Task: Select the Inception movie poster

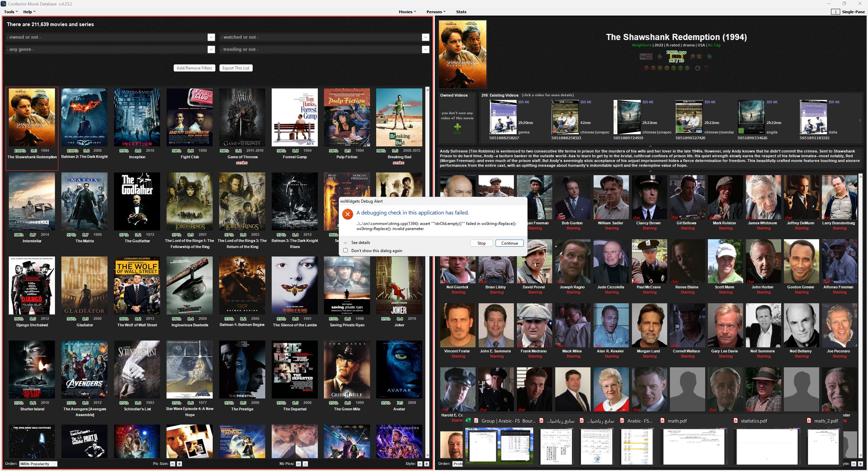Action: pyautogui.click(x=137, y=117)
